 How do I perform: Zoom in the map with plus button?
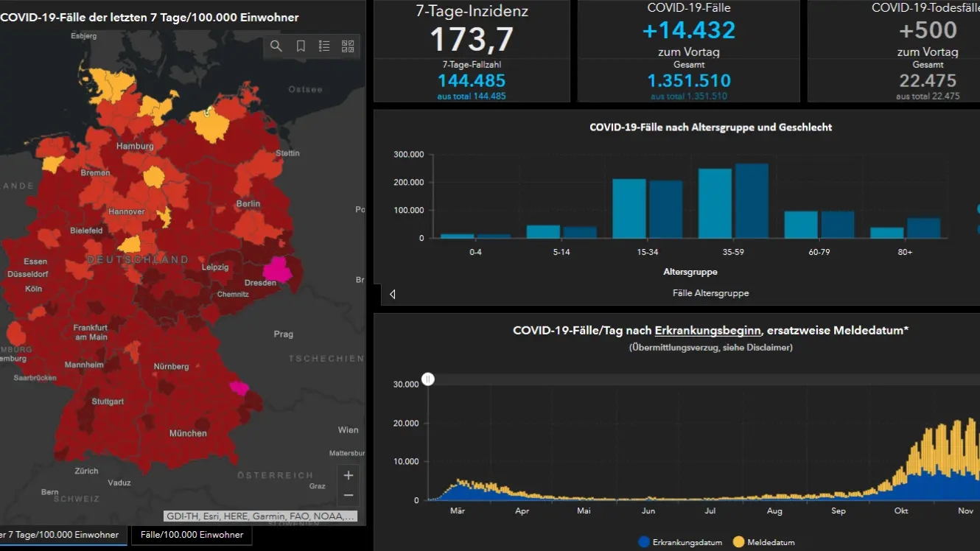coord(349,474)
